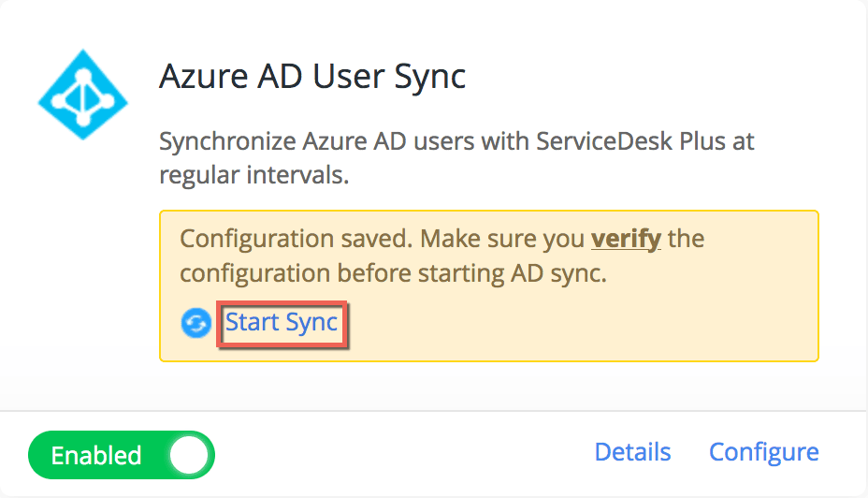Screen dimensions: 868x498
Task: Disable the Azure AD User Sync toggle
Action: pos(122,456)
